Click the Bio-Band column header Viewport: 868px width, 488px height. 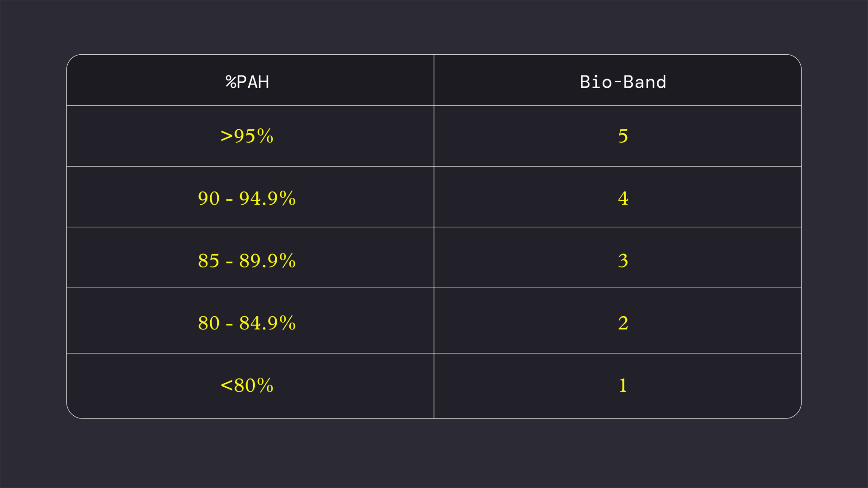point(623,82)
